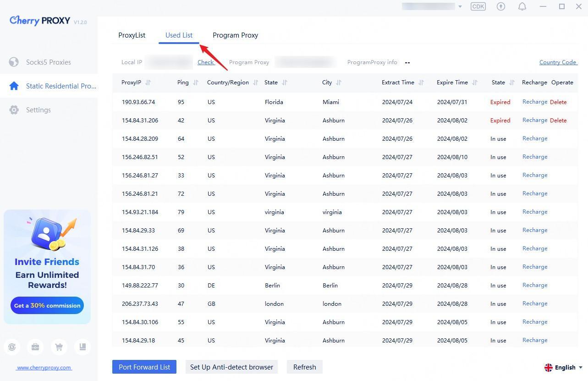Switch to the Program Proxy tab
This screenshot has height=381, width=588.
235,35
